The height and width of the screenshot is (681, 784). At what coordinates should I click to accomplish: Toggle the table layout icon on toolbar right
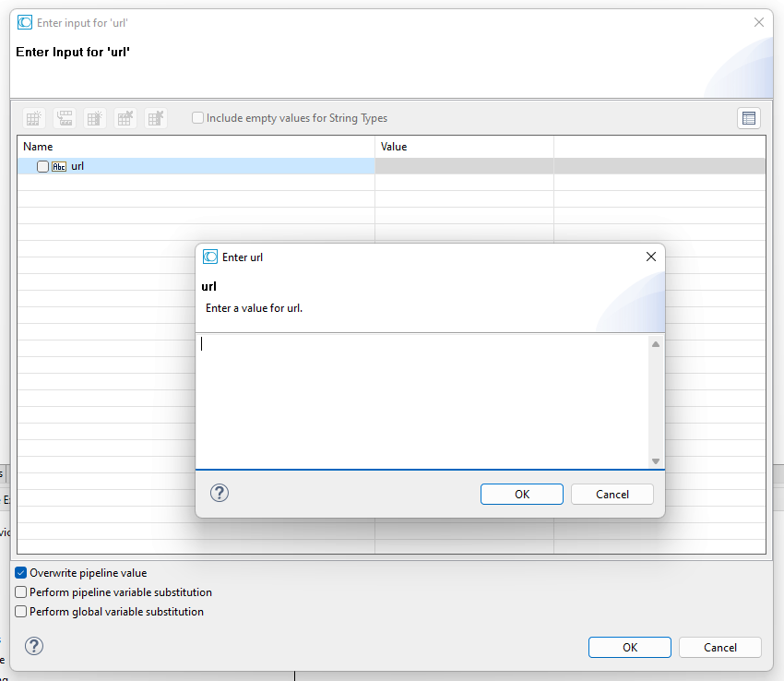tap(749, 118)
